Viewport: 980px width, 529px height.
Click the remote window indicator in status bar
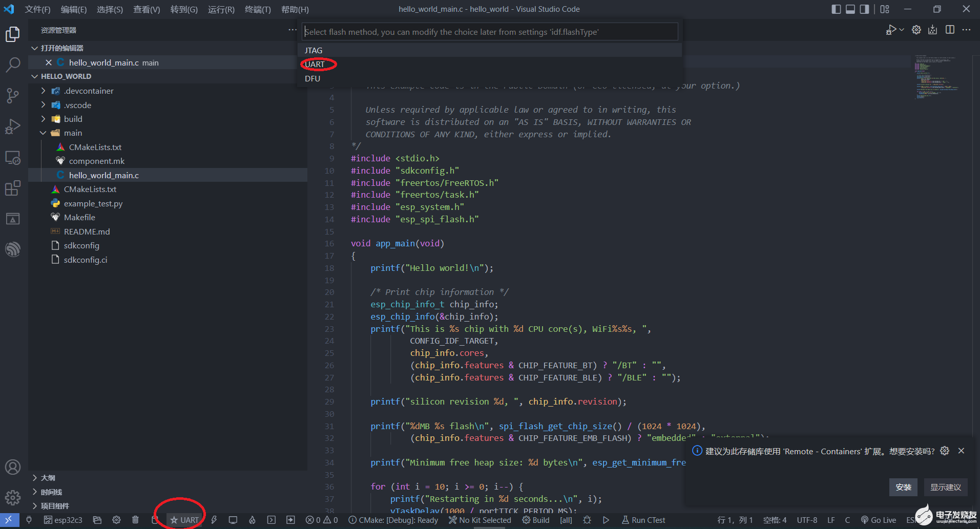click(x=9, y=520)
